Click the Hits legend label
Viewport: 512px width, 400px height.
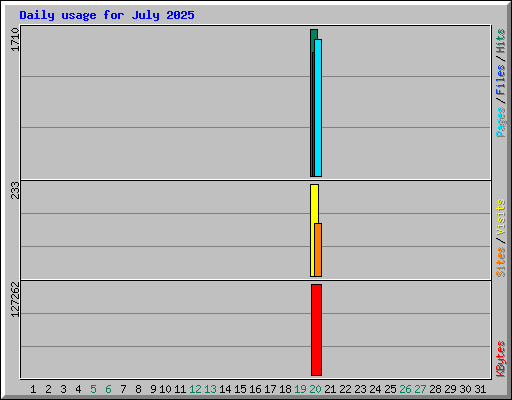coord(501,41)
